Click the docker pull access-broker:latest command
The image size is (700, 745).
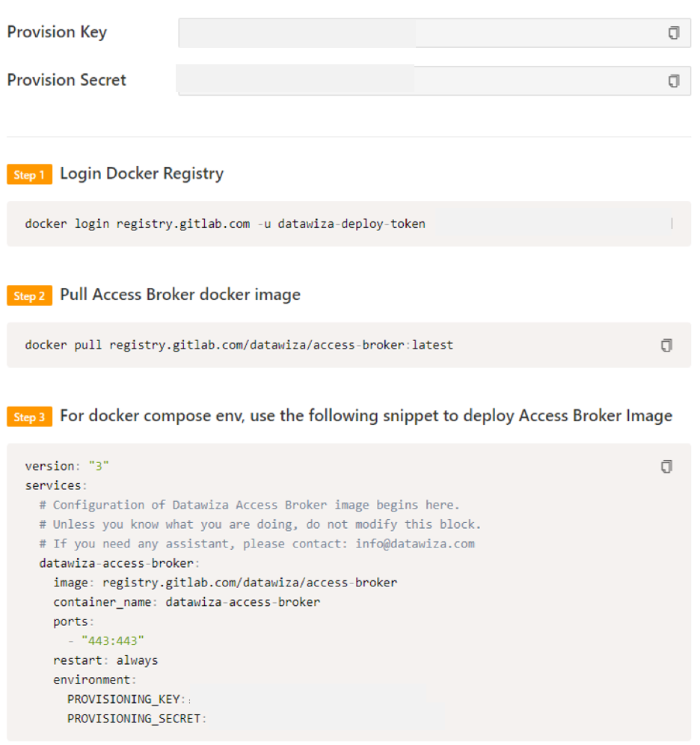pos(239,345)
